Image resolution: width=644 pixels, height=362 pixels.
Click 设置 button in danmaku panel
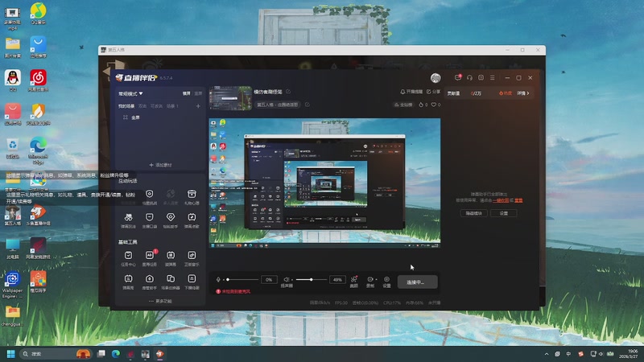[x=504, y=213]
